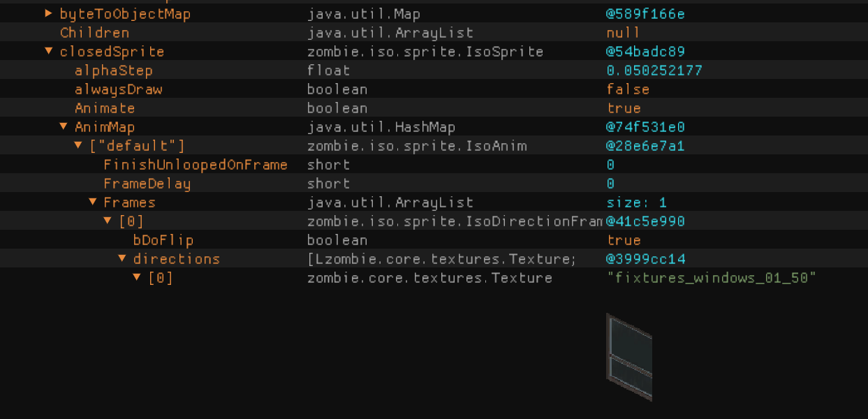This screenshot has width=868, height=419.
Task: Collapse the closedSprite node arrow
Action: point(48,52)
